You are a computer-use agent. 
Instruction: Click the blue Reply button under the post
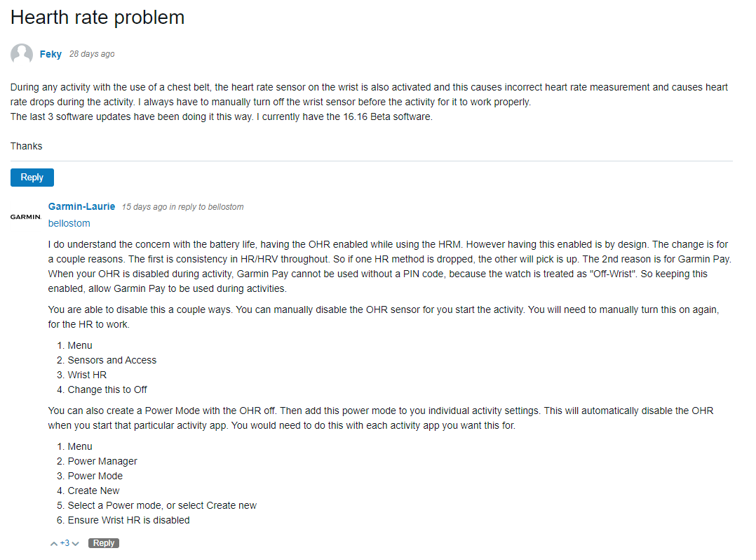[x=32, y=178]
